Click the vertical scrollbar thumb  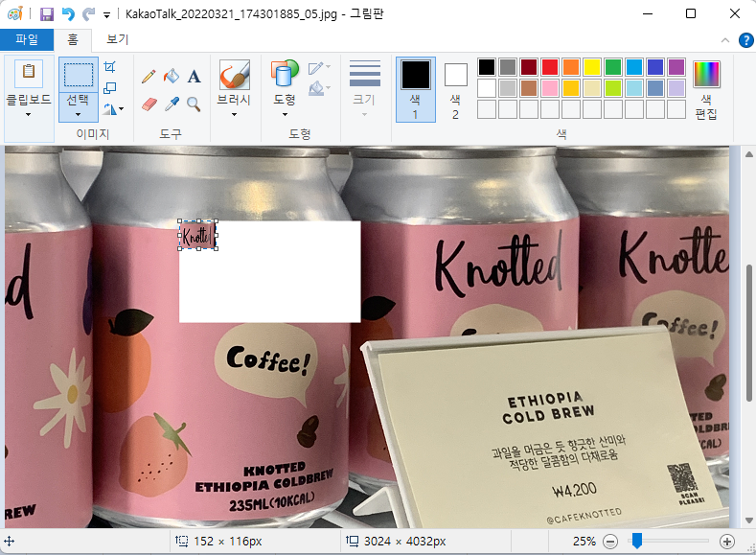point(749,333)
